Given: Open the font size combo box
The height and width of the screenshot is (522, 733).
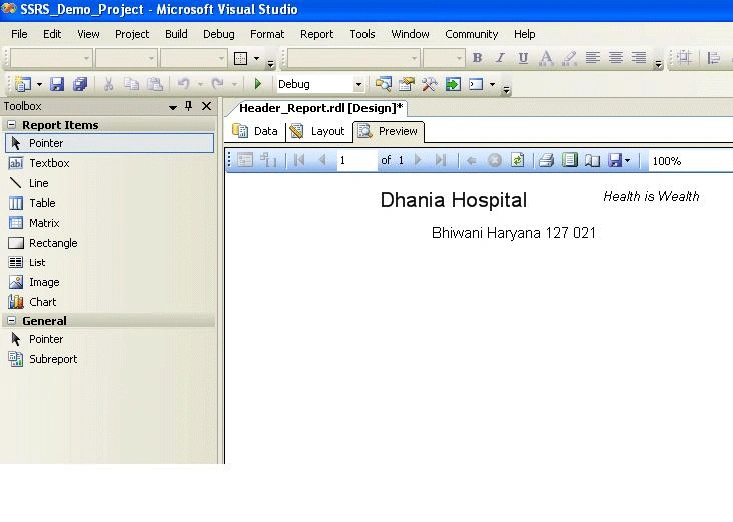Looking at the screenshot, I should click(x=444, y=58).
